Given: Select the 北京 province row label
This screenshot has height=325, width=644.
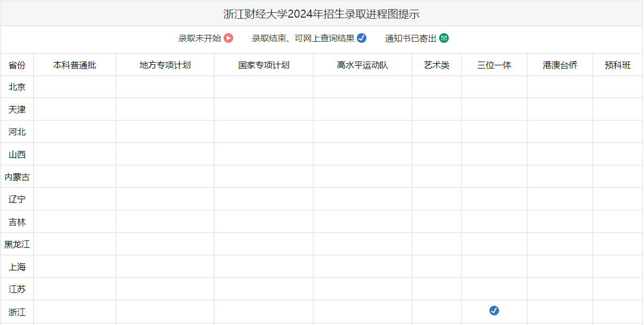Looking at the screenshot, I should 17,87.
